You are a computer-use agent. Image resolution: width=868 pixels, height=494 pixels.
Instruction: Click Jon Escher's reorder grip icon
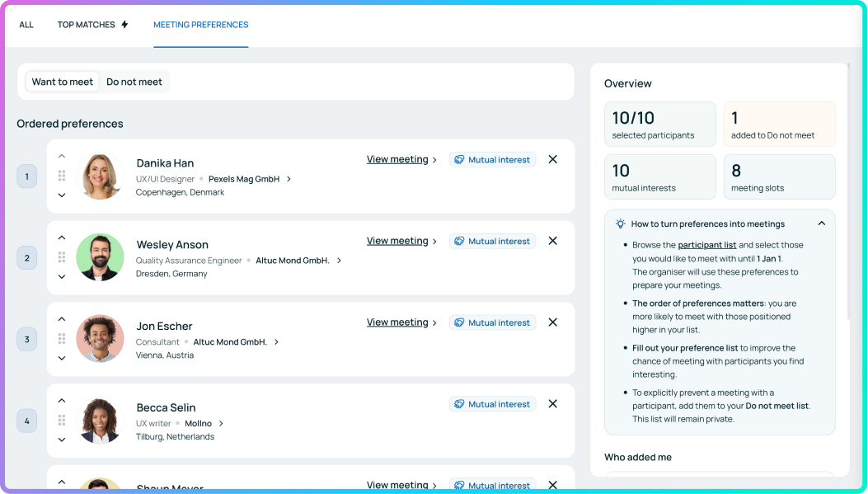[62, 338]
